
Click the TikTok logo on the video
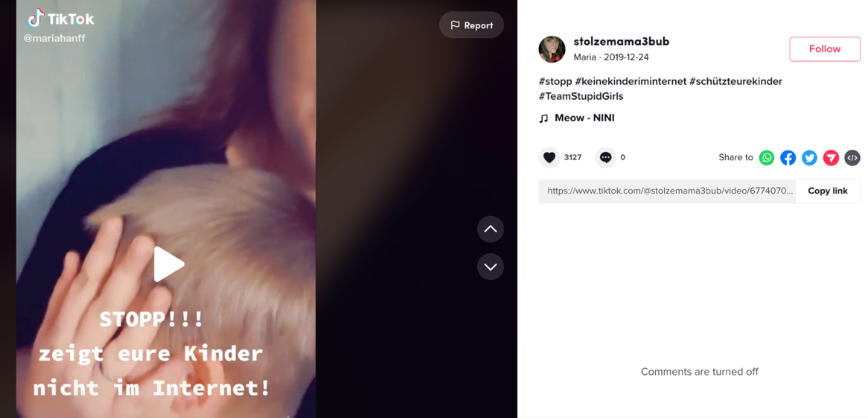61,19
